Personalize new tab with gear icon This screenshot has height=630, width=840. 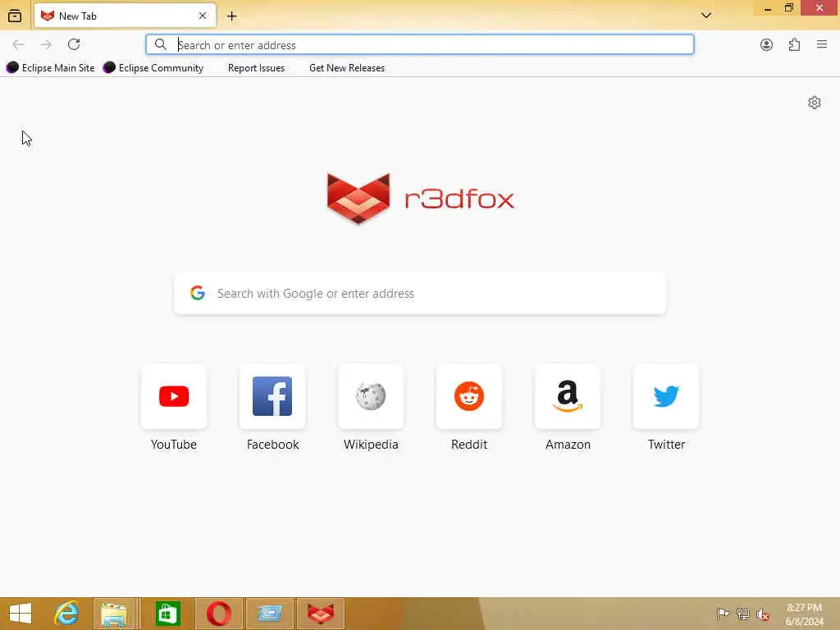pyautogui.click(x=815, y=103)
